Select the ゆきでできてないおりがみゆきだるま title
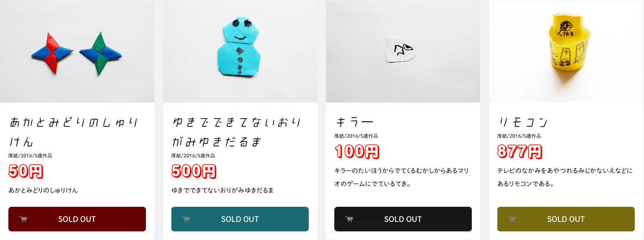Image resolution: width=644 pixels, height=240 pixels. [x=237, y=132]
